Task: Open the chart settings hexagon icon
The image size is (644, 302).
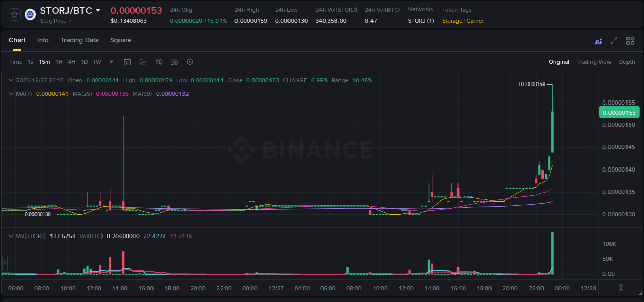Action: [190, 62]
